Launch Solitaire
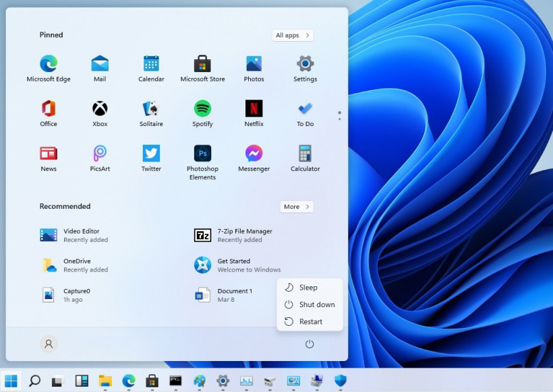 click(150, 110)
